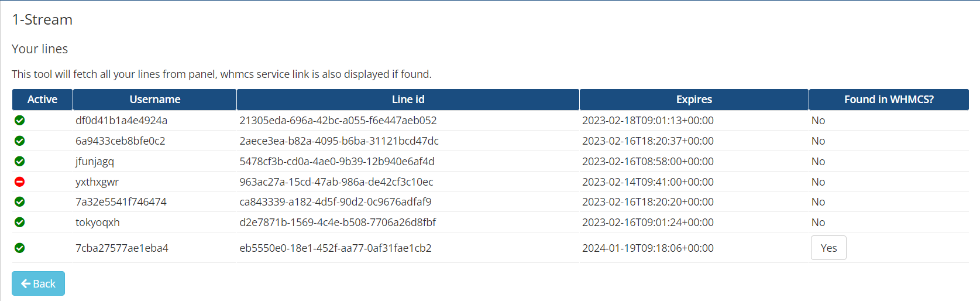This screenshot has height=301, width=980.
Task: Click the green status icon for jfunjagq
Action: tap(19, 161)
